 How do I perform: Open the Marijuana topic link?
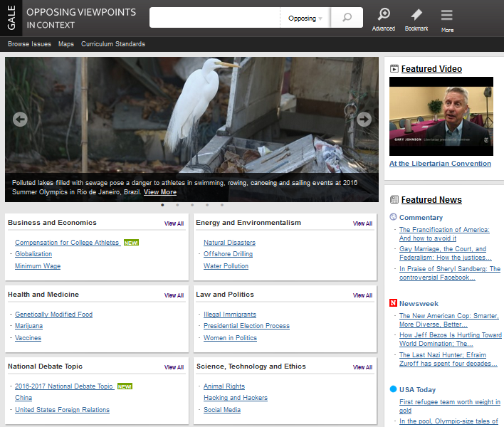click(28, 326)
